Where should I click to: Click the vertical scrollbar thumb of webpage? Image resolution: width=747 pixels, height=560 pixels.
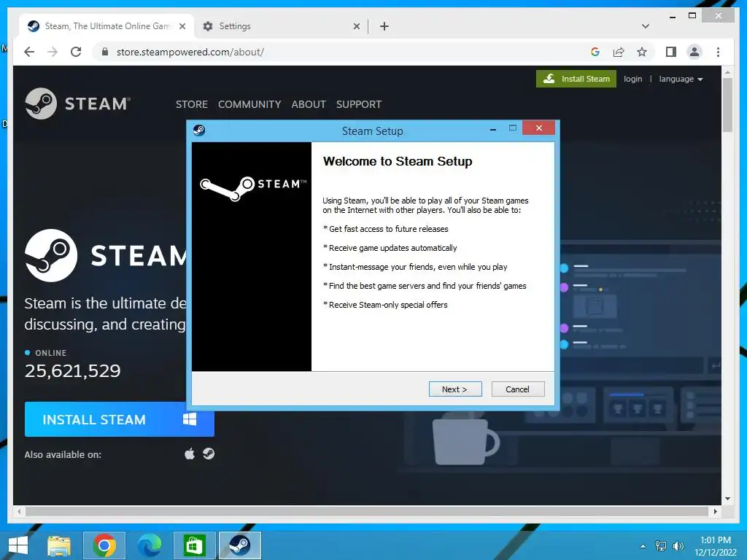pos(727,105)
